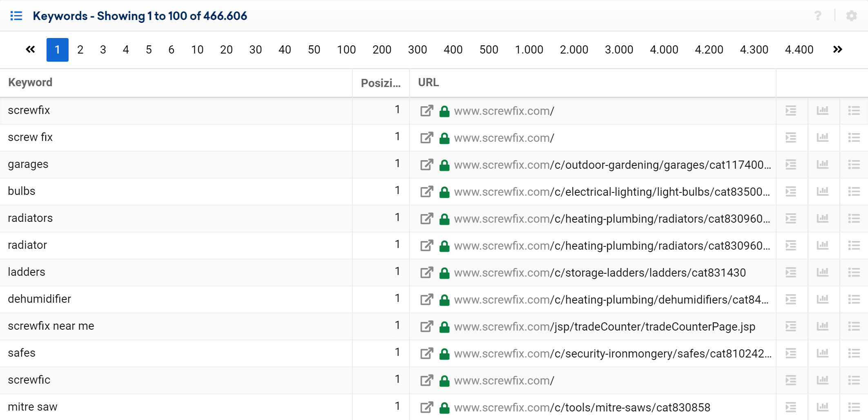
Task: Select page 1 in pagination
Action: [58, 50]
